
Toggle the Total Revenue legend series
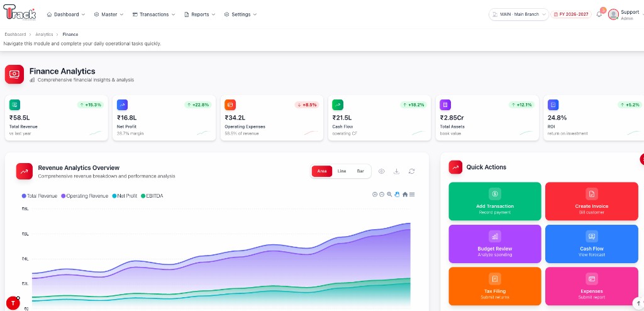click(x=40, y=196)
